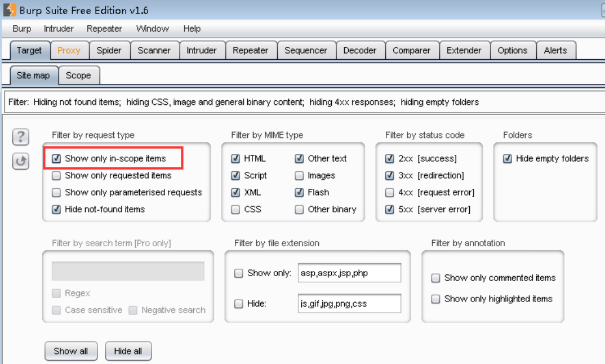Switch to the Target tab
605x364 pixels.
tap(30, 51)
